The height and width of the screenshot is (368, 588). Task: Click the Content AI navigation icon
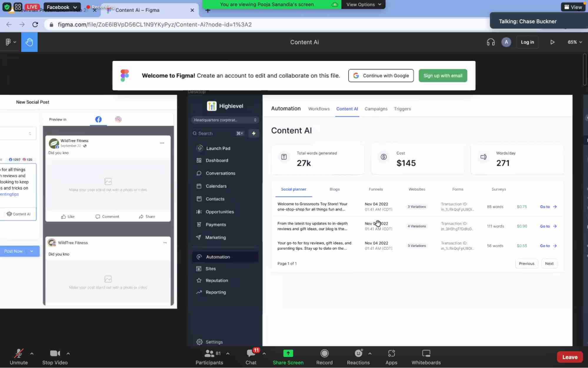click(347, 109)
